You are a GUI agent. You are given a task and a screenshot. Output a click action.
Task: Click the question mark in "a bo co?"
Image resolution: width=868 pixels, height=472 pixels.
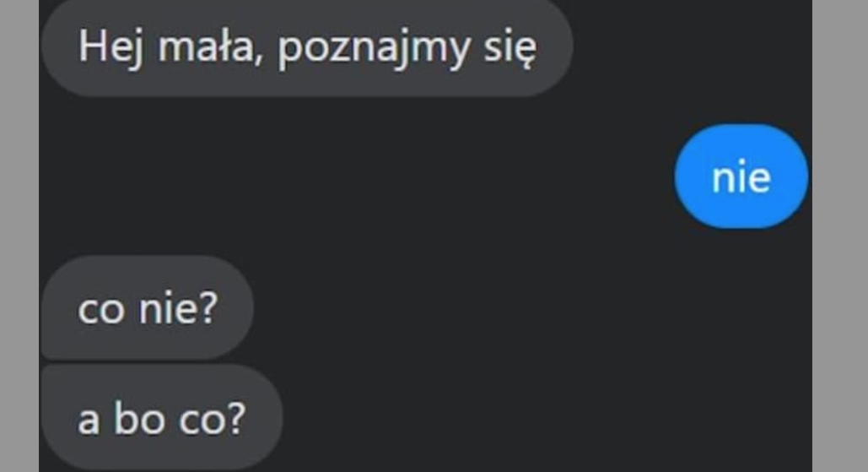235,418
